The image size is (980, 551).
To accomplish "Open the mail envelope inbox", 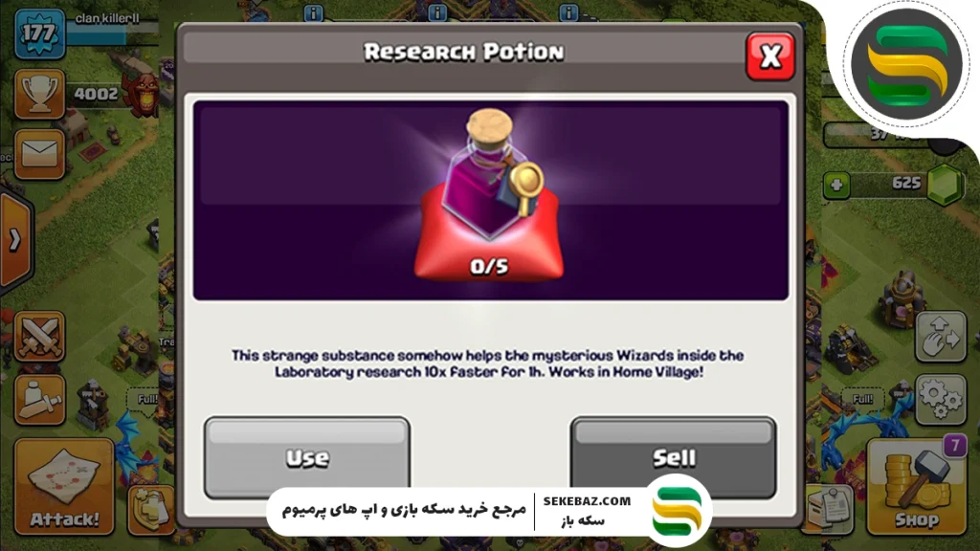I will coord(39,154).
